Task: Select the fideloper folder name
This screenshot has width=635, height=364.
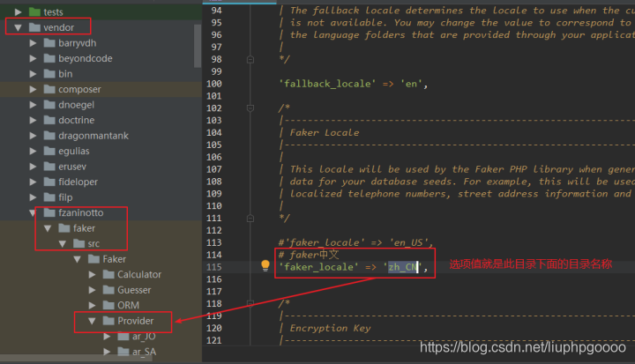Action: tap(78, 182)
